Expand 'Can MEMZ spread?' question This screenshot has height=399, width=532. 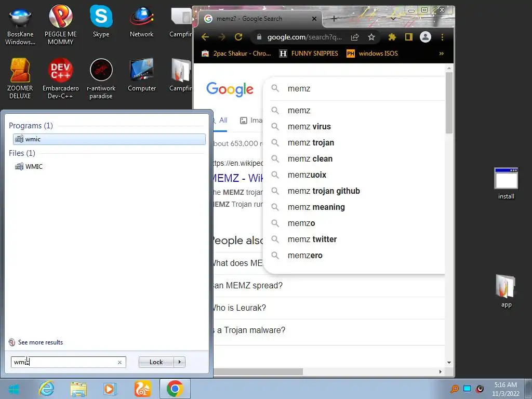tap(329, 286)
